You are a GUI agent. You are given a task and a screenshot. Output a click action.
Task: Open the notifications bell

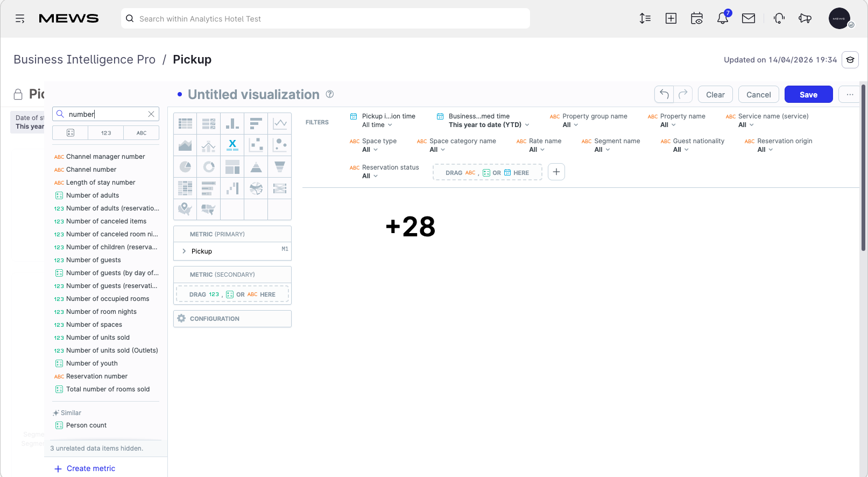723,18
